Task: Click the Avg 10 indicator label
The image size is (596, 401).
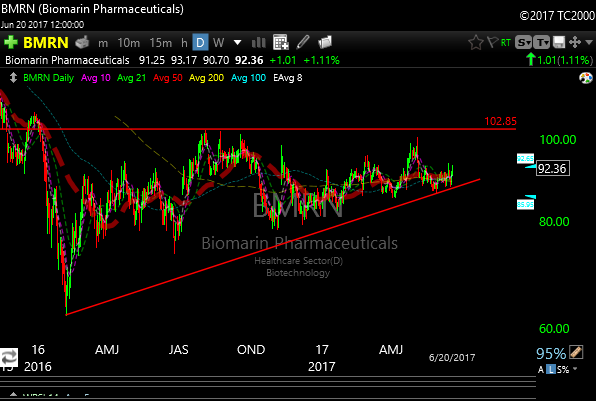Action: pyautogui.click(x=96, y=78)
